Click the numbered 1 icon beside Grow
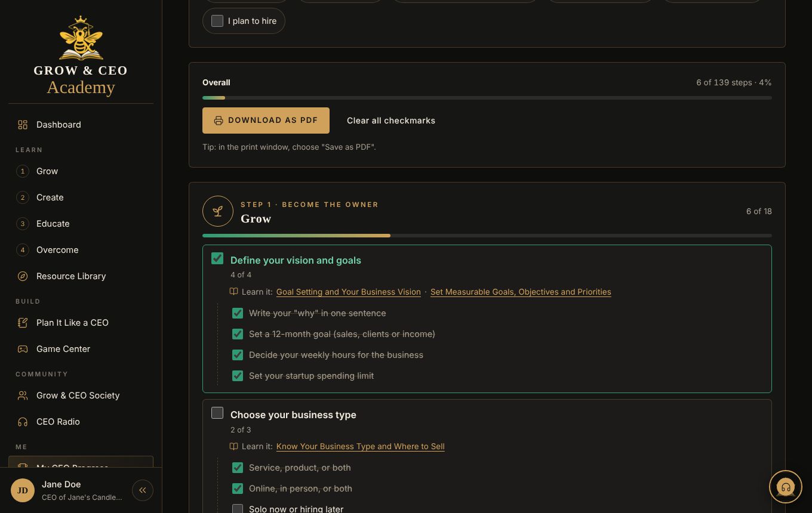 23,171
